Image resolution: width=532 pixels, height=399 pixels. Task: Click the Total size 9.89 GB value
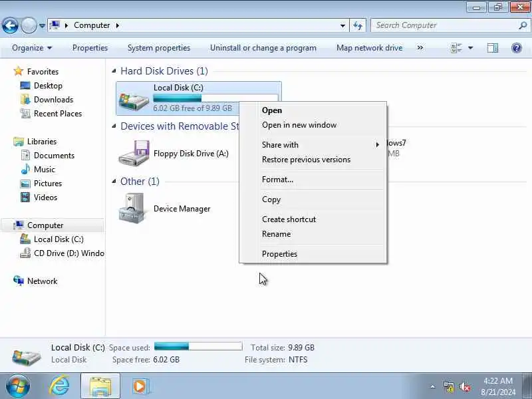tap(301, 347)
